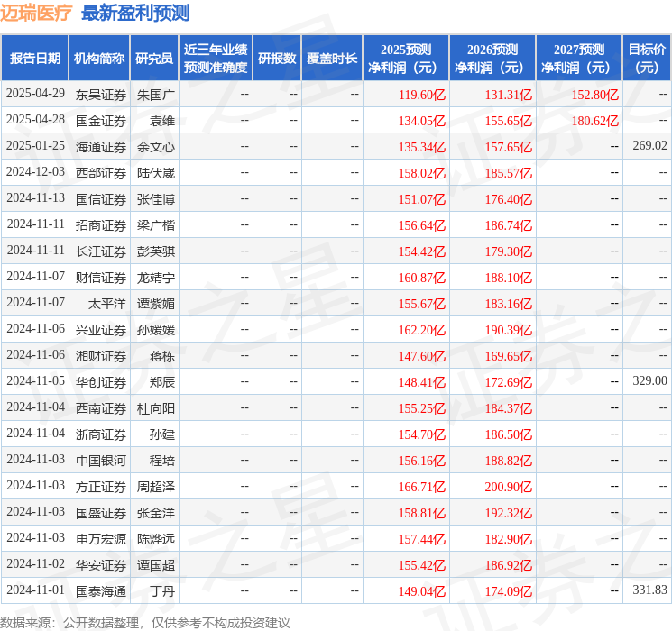Open 申万宏源 institution name
This screenshot has width=672, height=631.
(x=101, y=539)
